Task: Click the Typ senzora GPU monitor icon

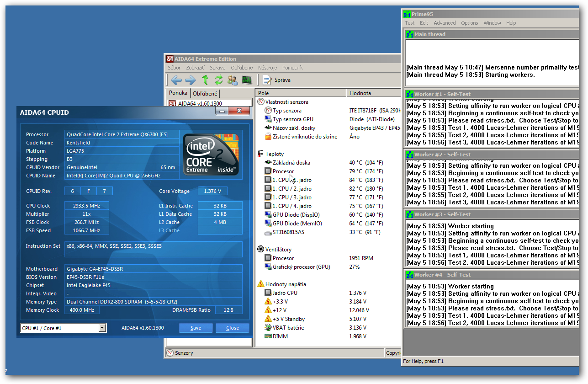Action: [268, 119]
